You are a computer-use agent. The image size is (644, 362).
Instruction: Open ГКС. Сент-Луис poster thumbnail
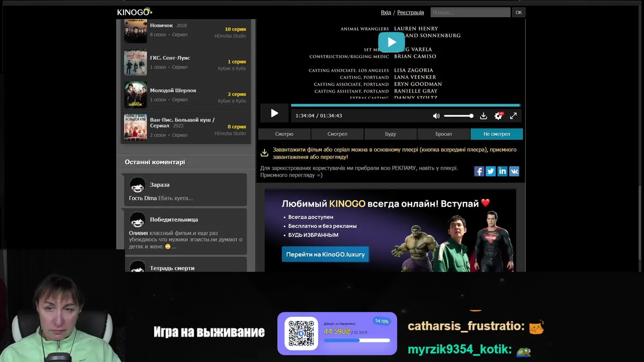135,62
